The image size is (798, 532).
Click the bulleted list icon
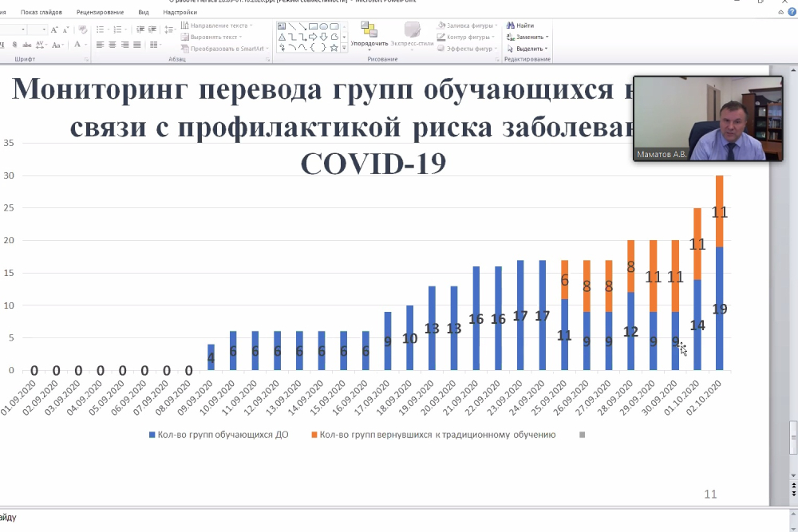click(101, 30)
